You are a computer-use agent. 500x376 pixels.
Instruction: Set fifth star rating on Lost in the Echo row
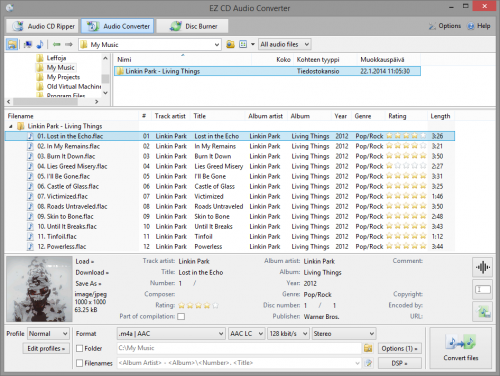click(423, 136)
